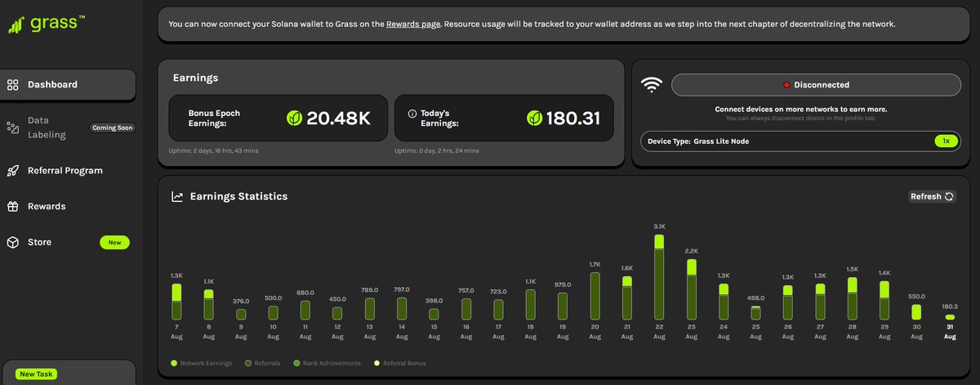Click the Disconnected status button

[x=816, y=85]
